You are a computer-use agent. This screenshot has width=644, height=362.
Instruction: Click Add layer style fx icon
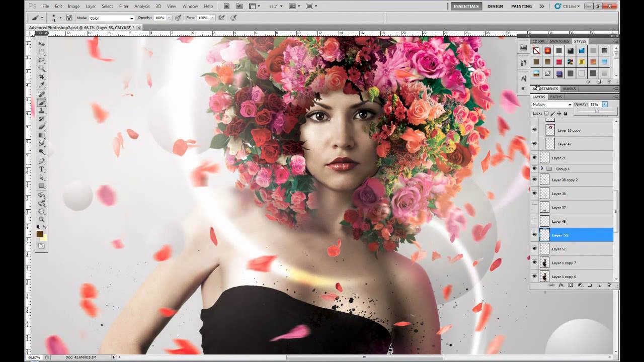tap(561, 285)
